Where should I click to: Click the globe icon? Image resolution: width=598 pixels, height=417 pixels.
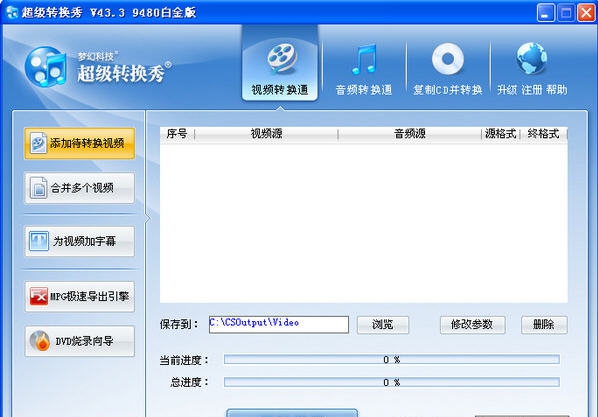tap(532, 58)
